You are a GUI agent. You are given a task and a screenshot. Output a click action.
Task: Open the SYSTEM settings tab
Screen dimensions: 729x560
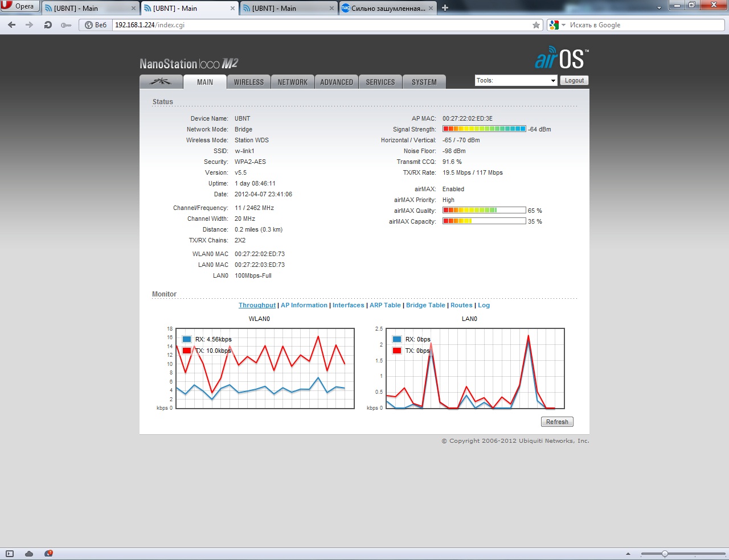point(424,82)
